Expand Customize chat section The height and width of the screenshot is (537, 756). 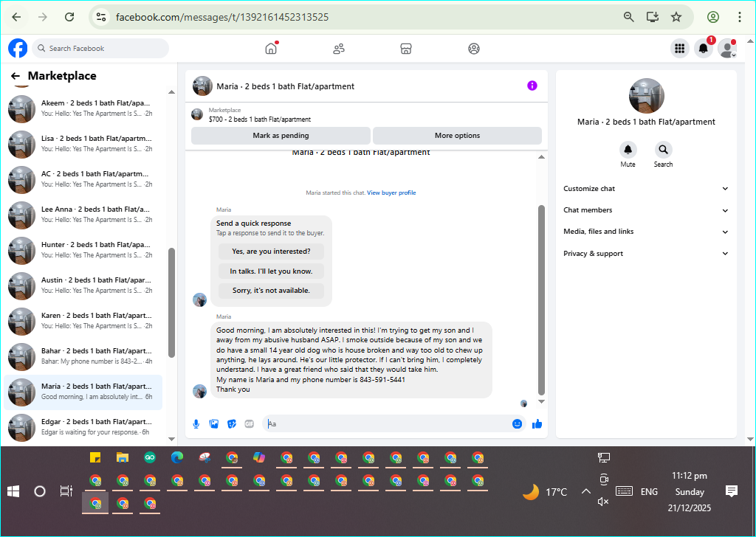tap(646, 189)
